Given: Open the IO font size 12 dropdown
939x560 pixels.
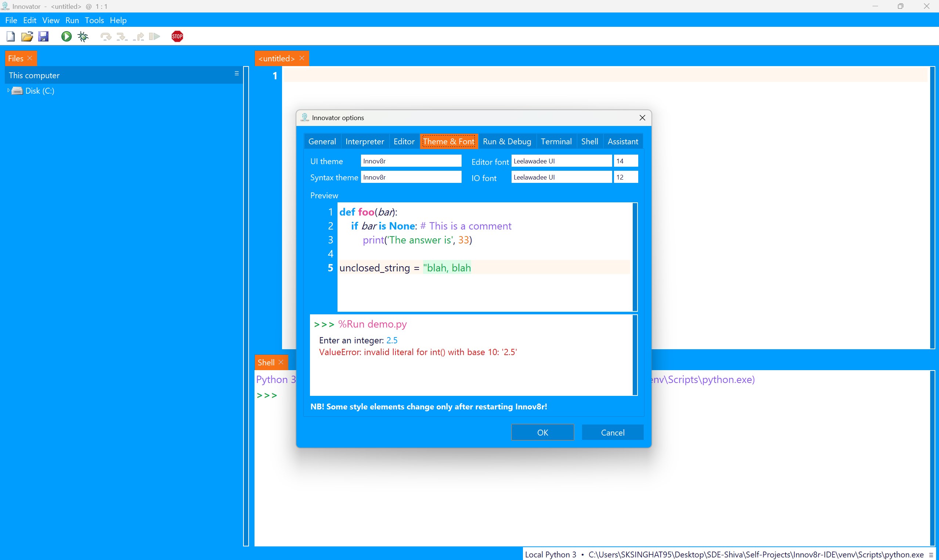Looking at the screenshot, I should pyautogui.click(x=626, y=177).
